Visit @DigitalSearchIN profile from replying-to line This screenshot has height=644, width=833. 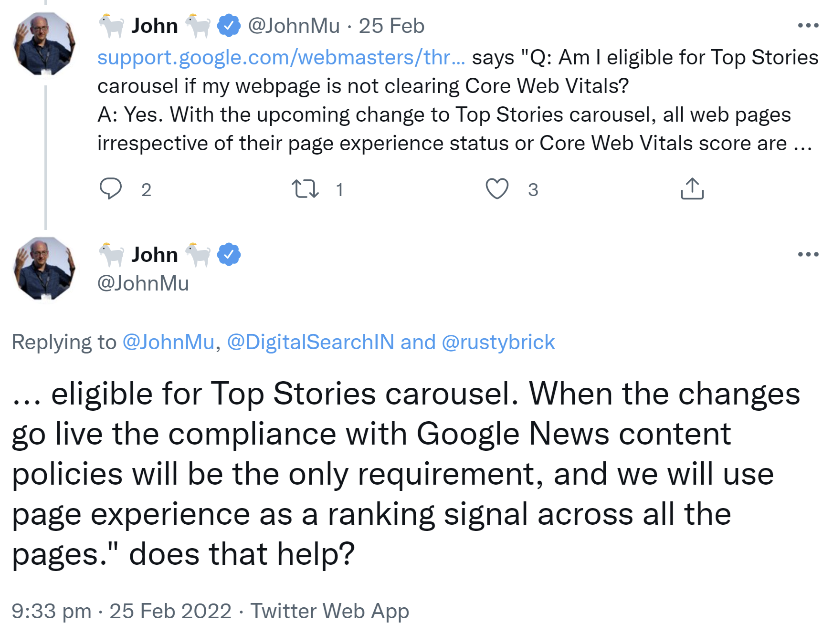310,342
